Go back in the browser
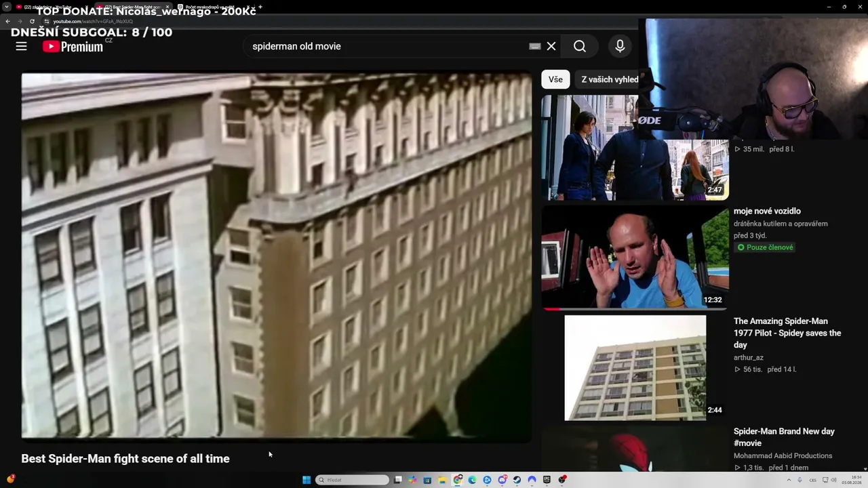Image resolution: width=868 pixels, height=488 pixels. (x=7, y=21)
